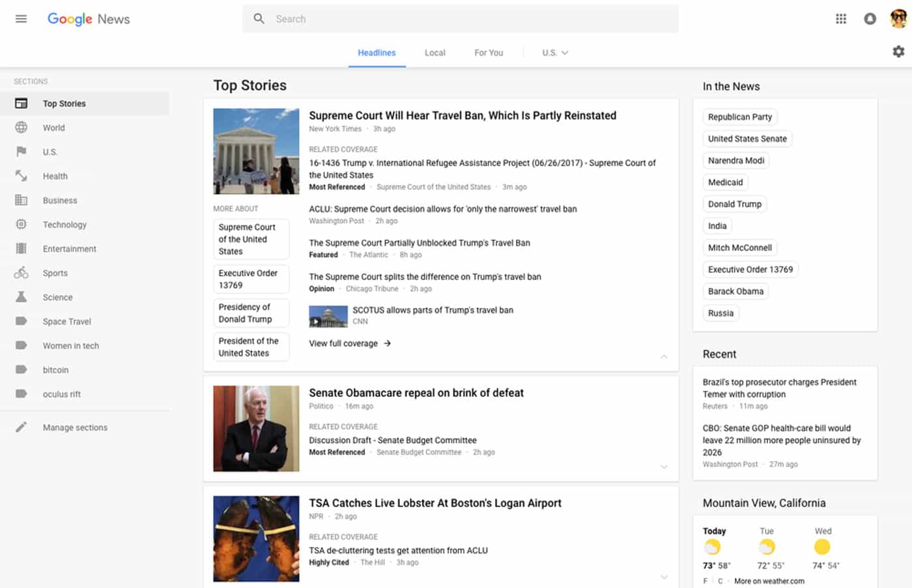
Task: Select the Narendra Modi topic chip
Action: [x=736, y=160]
